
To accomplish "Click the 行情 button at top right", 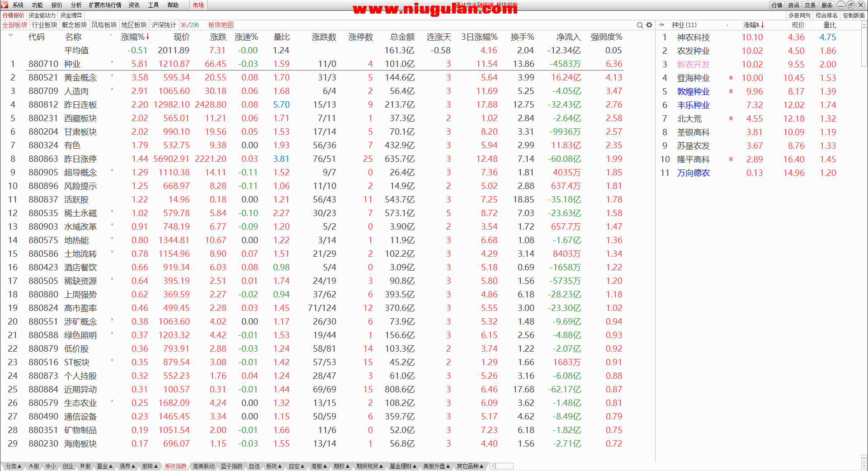I will 777,5.
